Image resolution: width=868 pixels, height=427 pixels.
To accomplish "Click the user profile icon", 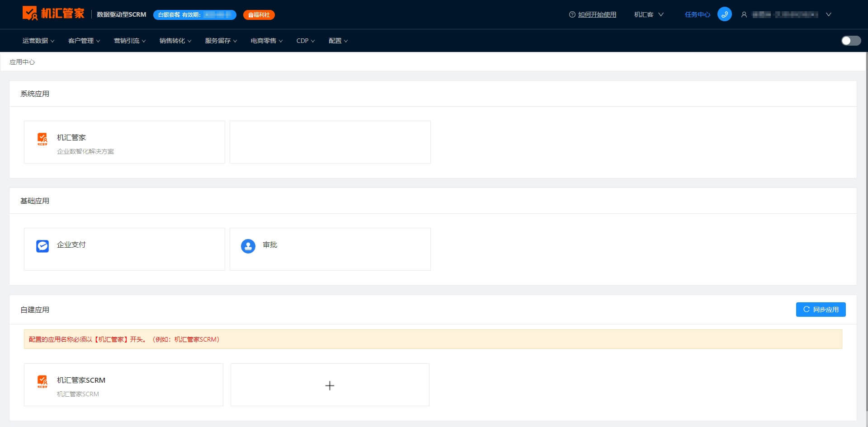I will pos(744,14).
